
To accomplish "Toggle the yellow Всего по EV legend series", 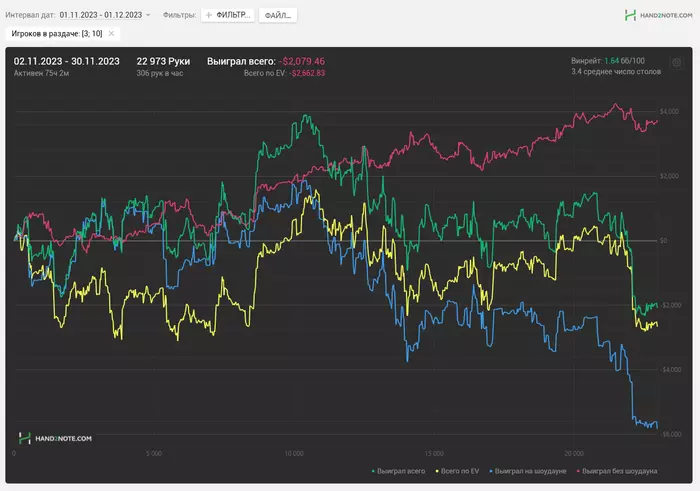I will point(459,470).
